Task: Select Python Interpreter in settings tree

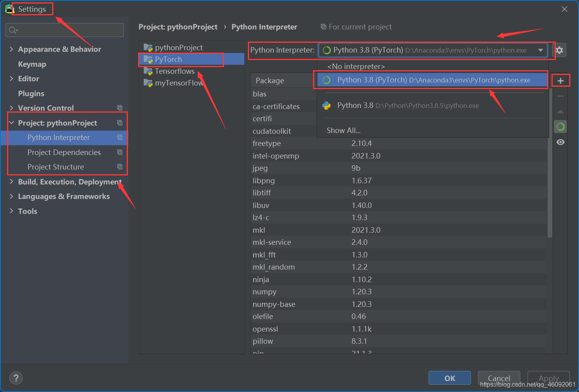Action: click(64, 137)
